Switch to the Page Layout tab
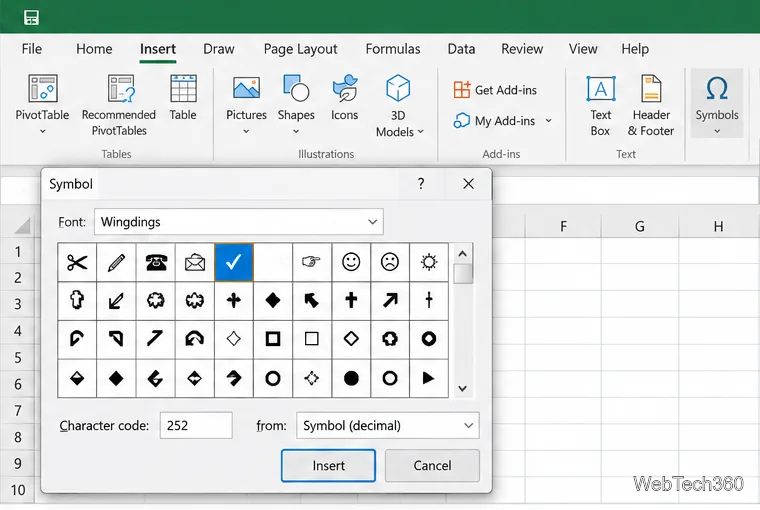Viewport: 760px width, 510px height. pyautogui.click(x=301, y=49)
